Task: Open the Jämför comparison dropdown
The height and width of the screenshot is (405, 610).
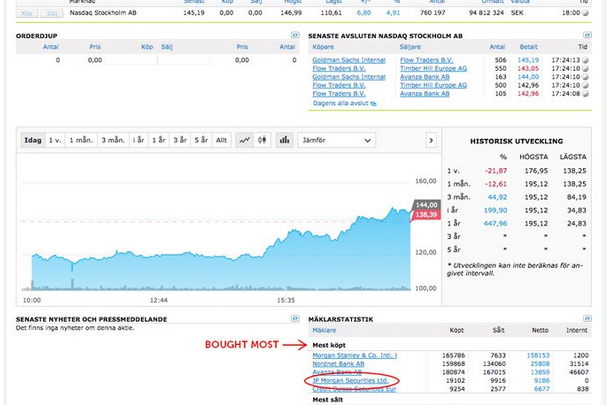Action: [335, 140]
